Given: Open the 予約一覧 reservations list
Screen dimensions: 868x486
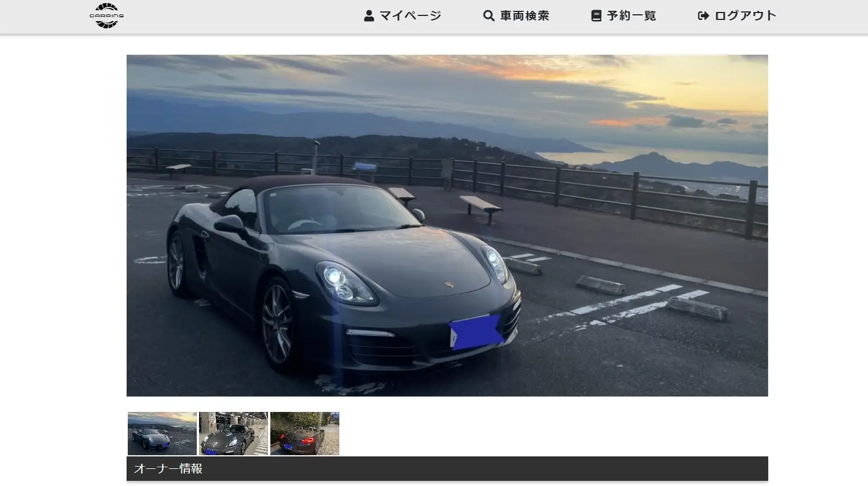Looking at the screenshot, I should [631, 16].
